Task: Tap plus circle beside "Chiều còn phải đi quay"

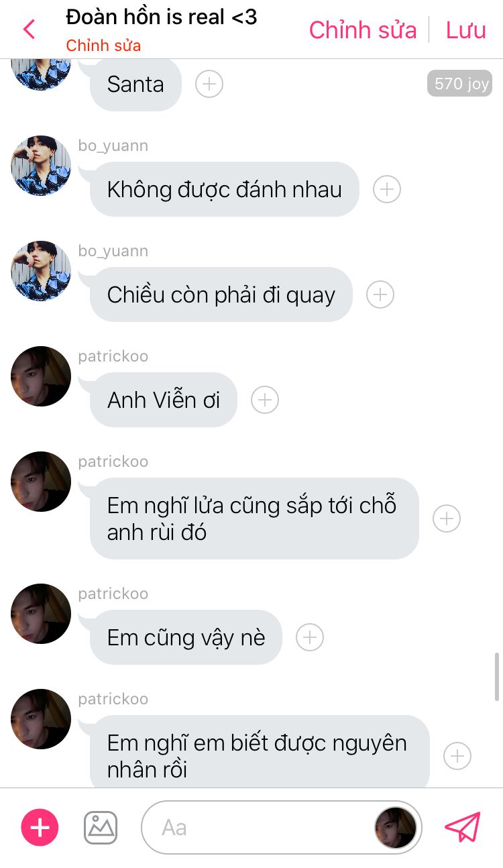Action: point(380,294)
